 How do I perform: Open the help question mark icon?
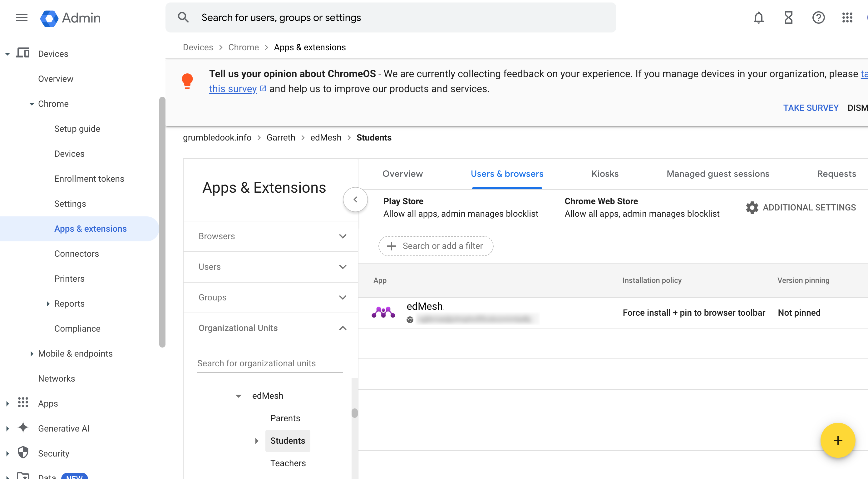(818, 17)
